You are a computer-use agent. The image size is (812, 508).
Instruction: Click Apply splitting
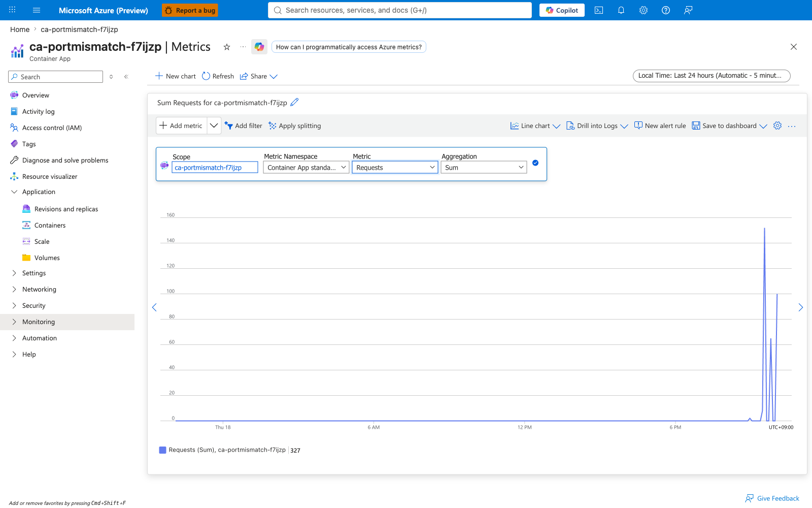tap(295, 125)
